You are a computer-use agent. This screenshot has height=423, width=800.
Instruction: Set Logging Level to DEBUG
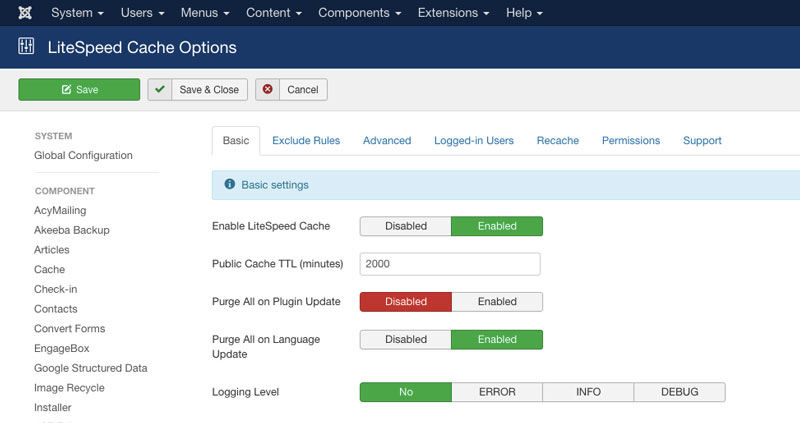click(680, 392)
